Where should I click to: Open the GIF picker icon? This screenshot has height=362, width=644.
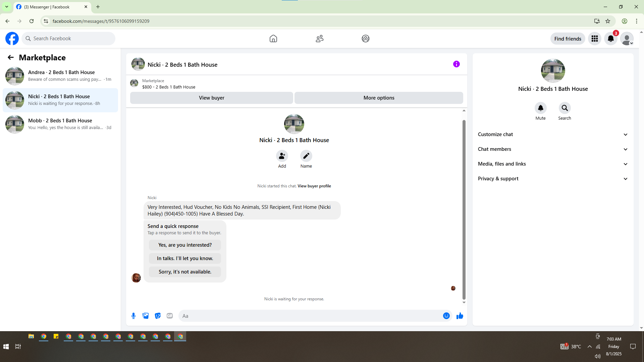[170, 316]
